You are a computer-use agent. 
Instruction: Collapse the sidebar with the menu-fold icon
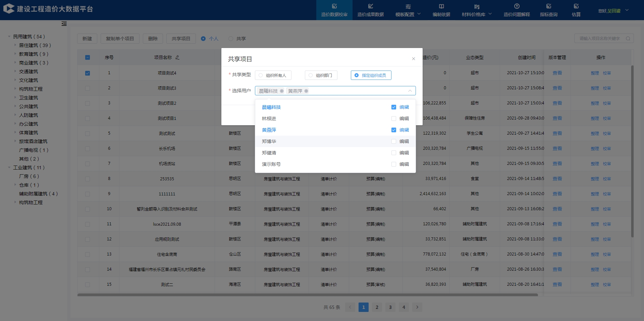point(64,24)
